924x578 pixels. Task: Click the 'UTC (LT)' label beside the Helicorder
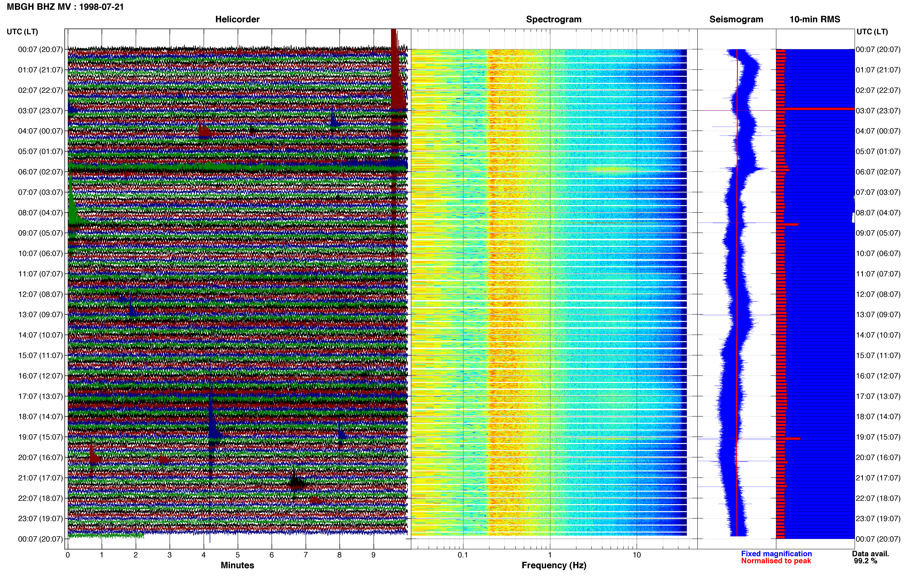click(22, 32)
